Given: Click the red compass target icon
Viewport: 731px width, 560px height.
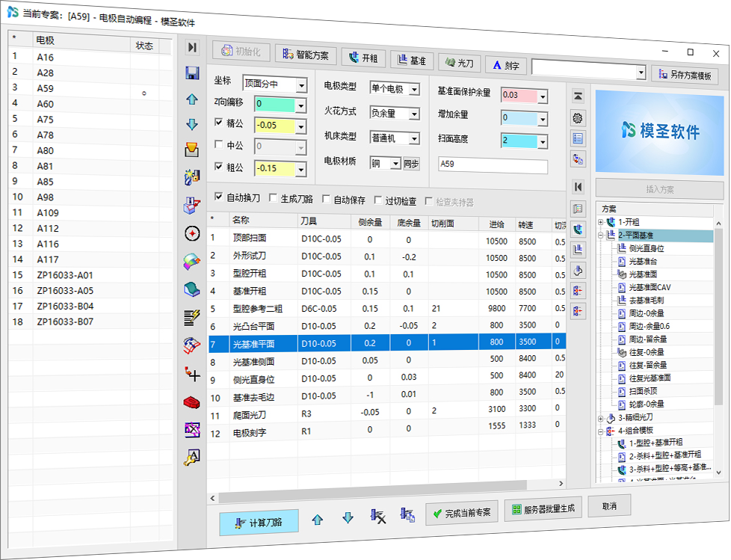Looking at the screenshot, I should coord(192,233).
